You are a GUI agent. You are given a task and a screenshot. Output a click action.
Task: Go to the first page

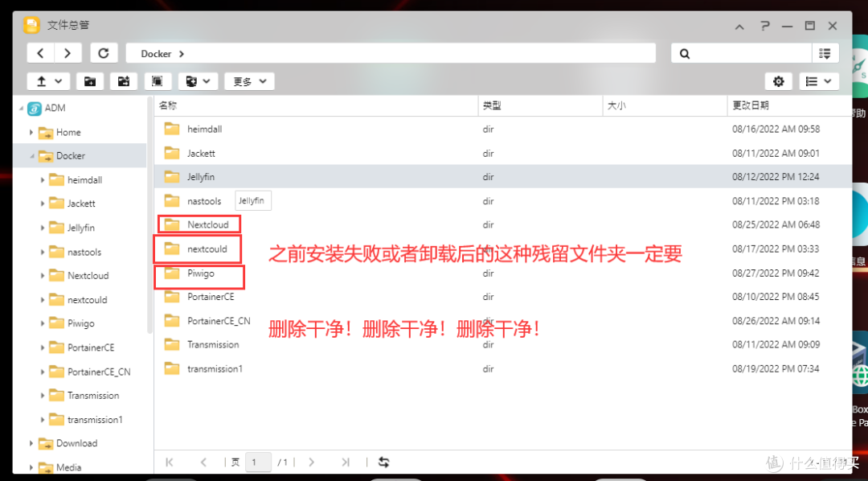coord(170,462)
